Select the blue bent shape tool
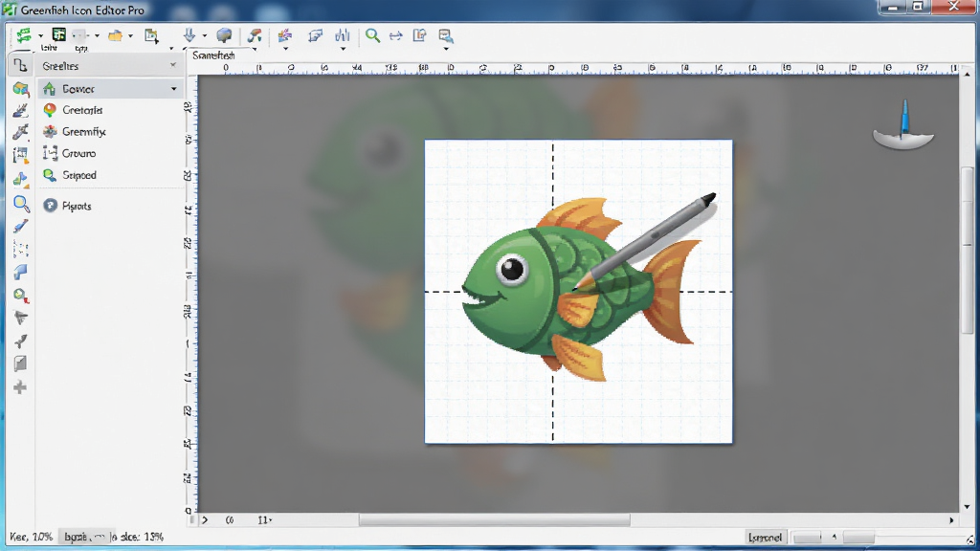 pyautogui.click(x=21, y=272)
